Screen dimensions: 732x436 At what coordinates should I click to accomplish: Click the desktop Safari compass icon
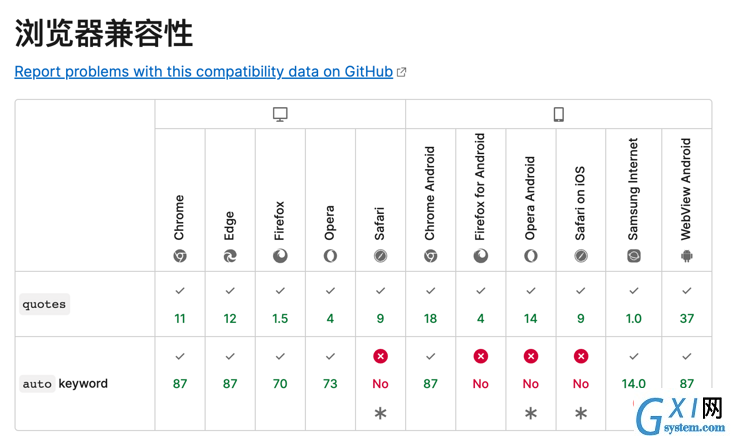pyautogui.click(x=380, y=256)
